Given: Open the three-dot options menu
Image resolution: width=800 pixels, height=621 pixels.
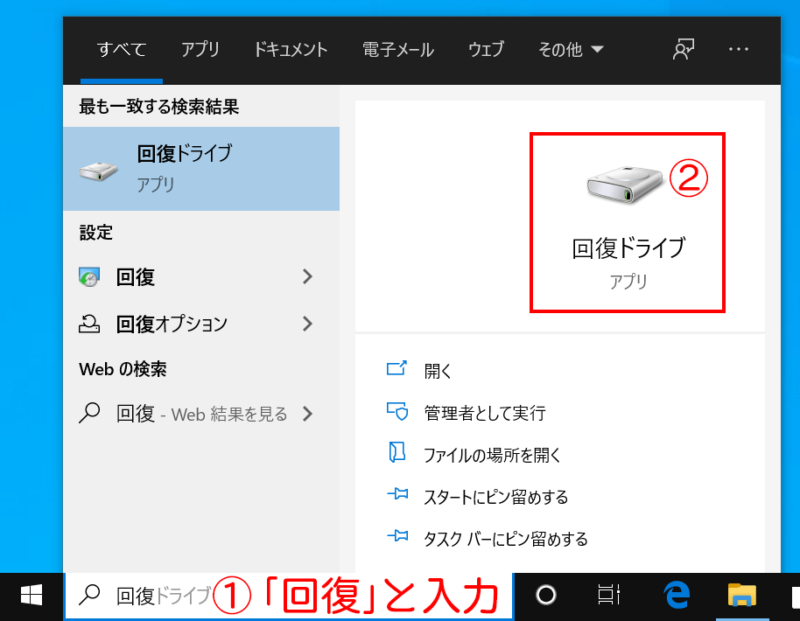Looking at the screenshot, I should pyautogui.click(x=738, y=49).
